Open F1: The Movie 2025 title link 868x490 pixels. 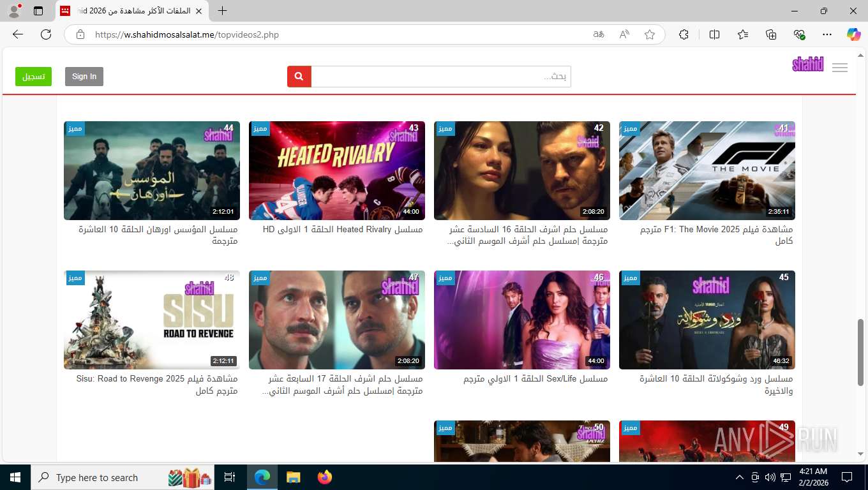717,235
